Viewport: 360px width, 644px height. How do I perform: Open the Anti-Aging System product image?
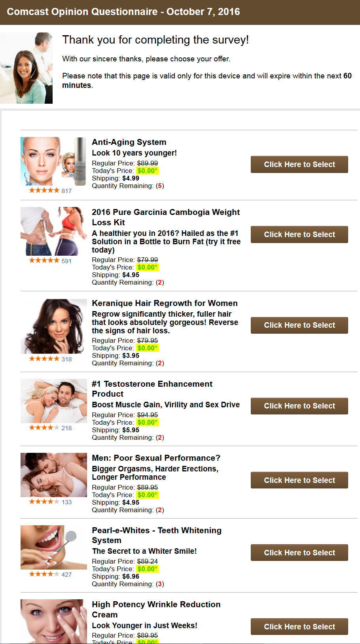coord(54,161)
